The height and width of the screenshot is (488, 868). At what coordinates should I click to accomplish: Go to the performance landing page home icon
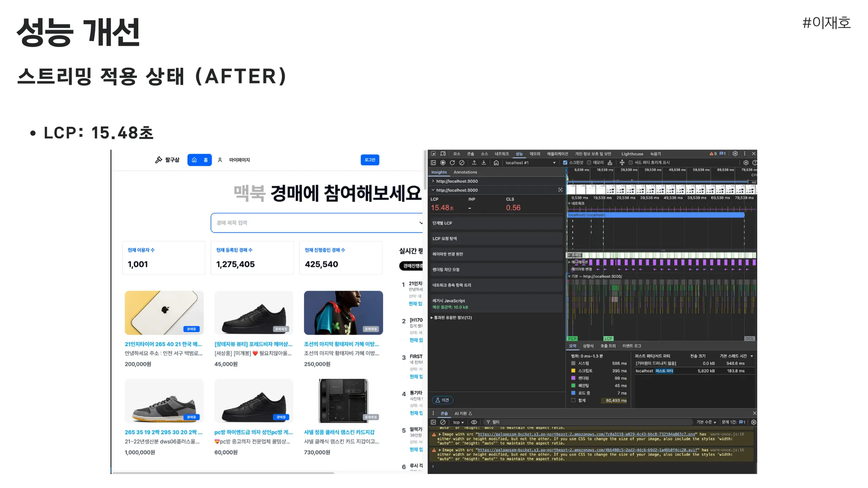[x=496, y=163]
